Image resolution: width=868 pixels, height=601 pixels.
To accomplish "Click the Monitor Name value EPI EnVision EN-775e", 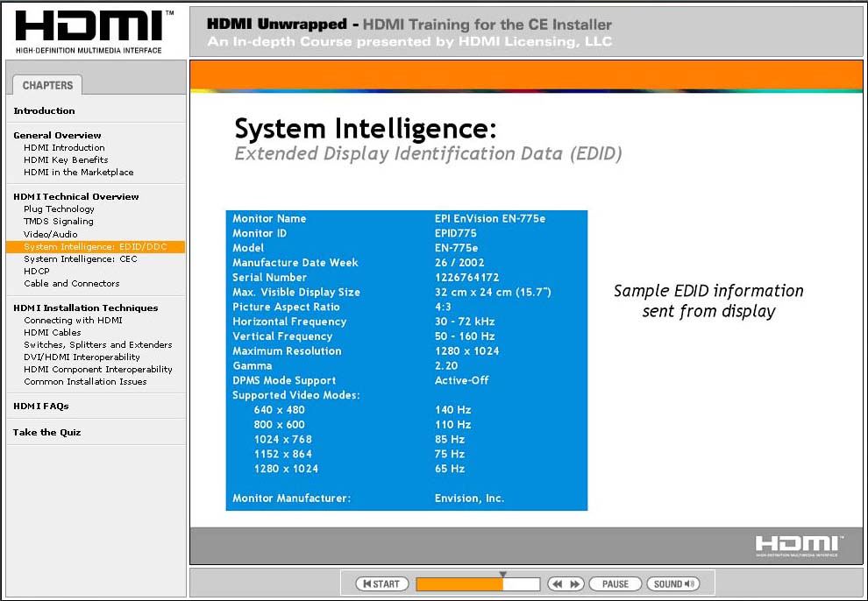I will [x=490, y=218].
